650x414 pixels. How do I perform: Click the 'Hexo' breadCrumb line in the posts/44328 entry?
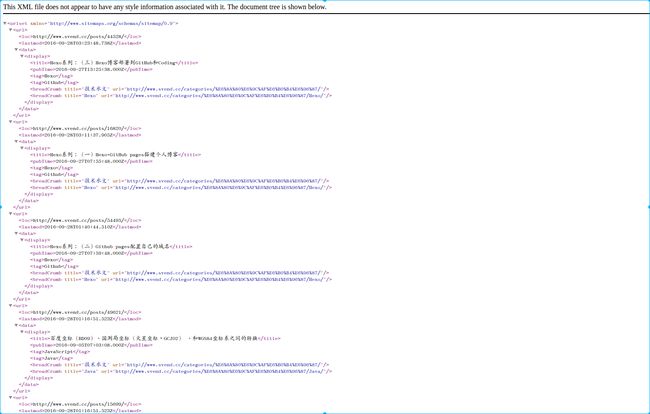[181, 96]
